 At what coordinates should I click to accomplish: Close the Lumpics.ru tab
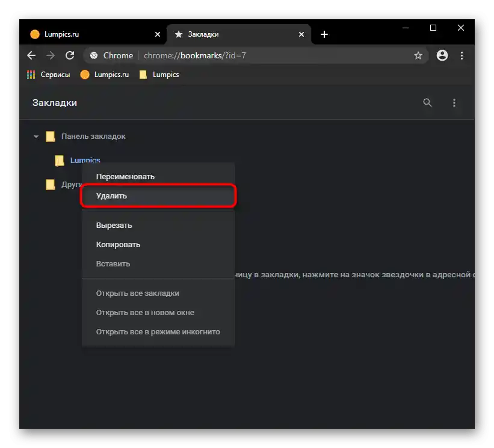[158, 34]
